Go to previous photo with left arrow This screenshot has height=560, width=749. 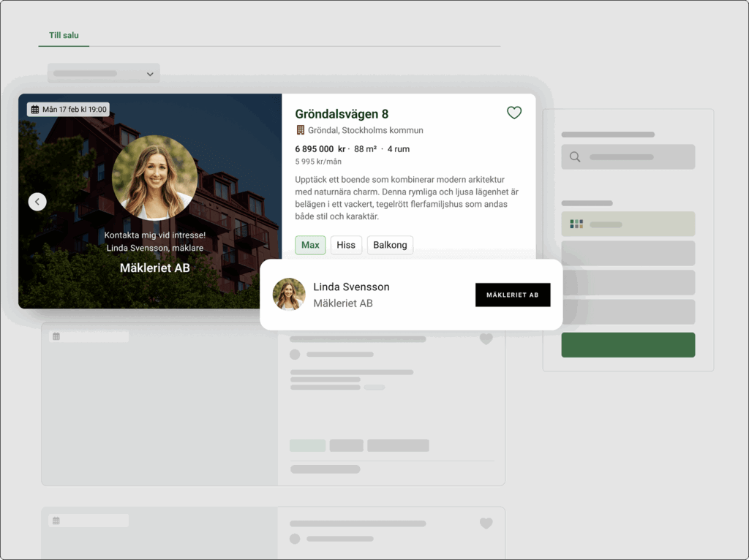point(37,202)
